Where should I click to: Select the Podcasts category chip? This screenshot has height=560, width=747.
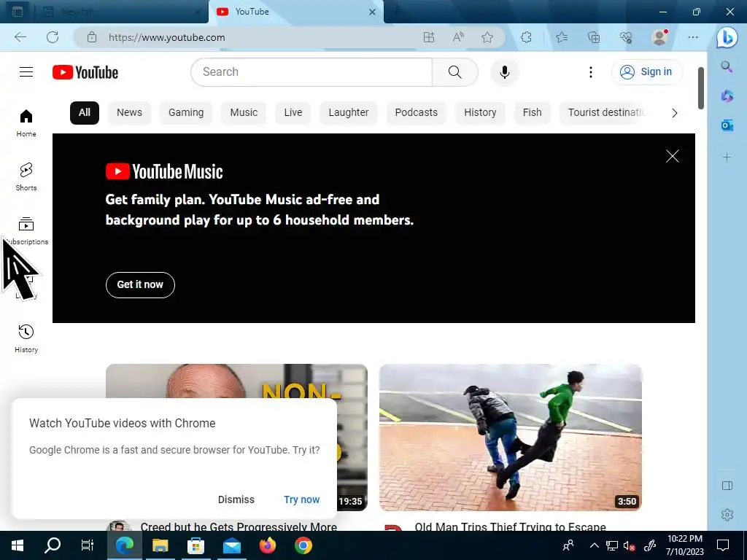coord(416,113)
